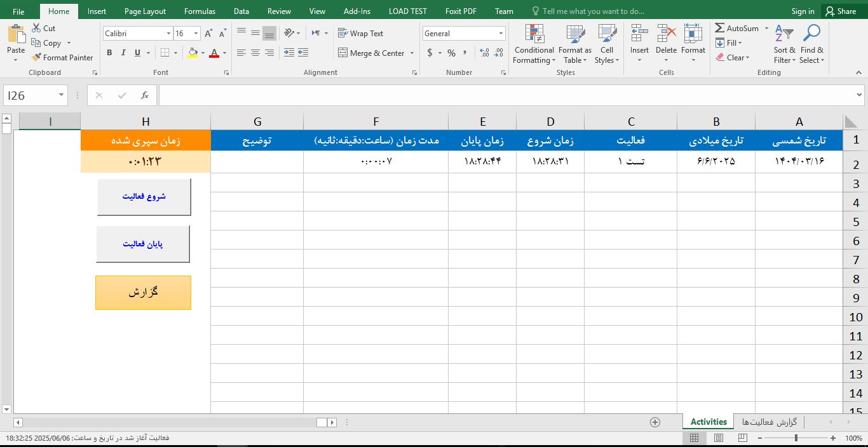Open Alignment settings dialog launcher

[415, 73]
